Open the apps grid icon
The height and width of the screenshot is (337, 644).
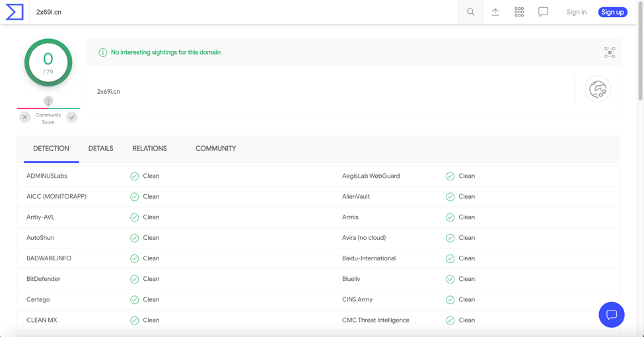point(519,12)
